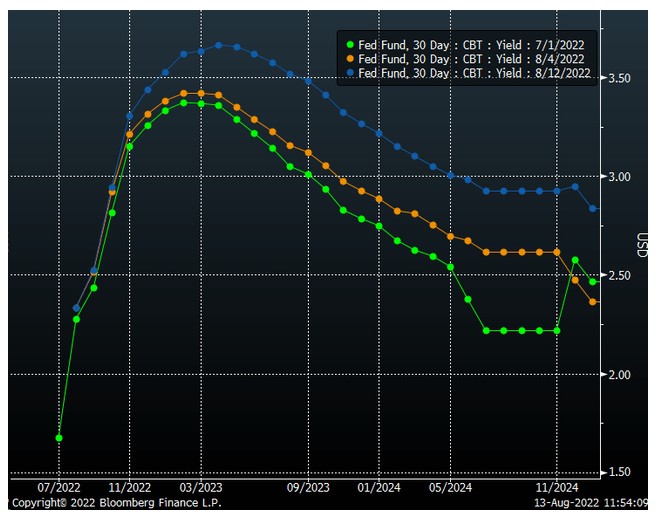Screen dimensions: 661x519
Task: Click the Bloomberg Finance L.P. copyright text
Action: (x=112, y=503)
